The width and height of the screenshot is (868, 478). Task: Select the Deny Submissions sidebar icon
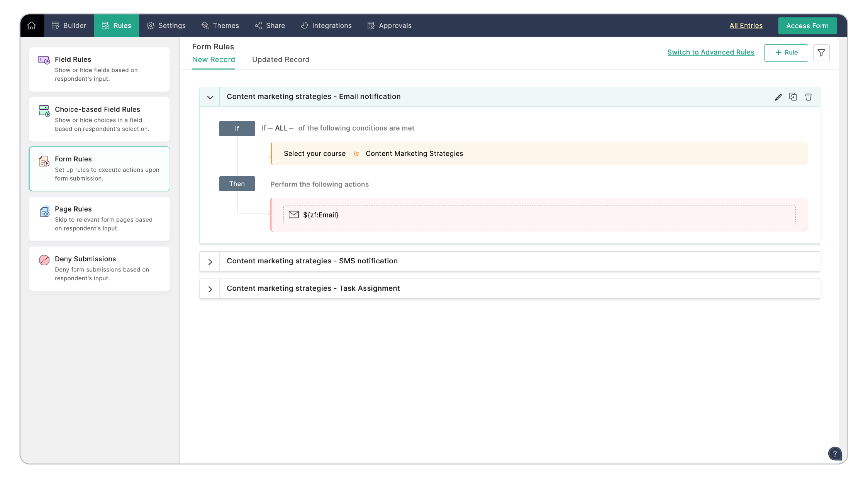click(43, 261)
